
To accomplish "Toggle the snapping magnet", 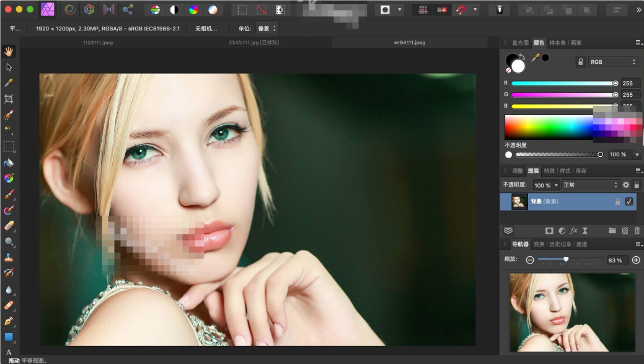I will click(x=461, y=10).
